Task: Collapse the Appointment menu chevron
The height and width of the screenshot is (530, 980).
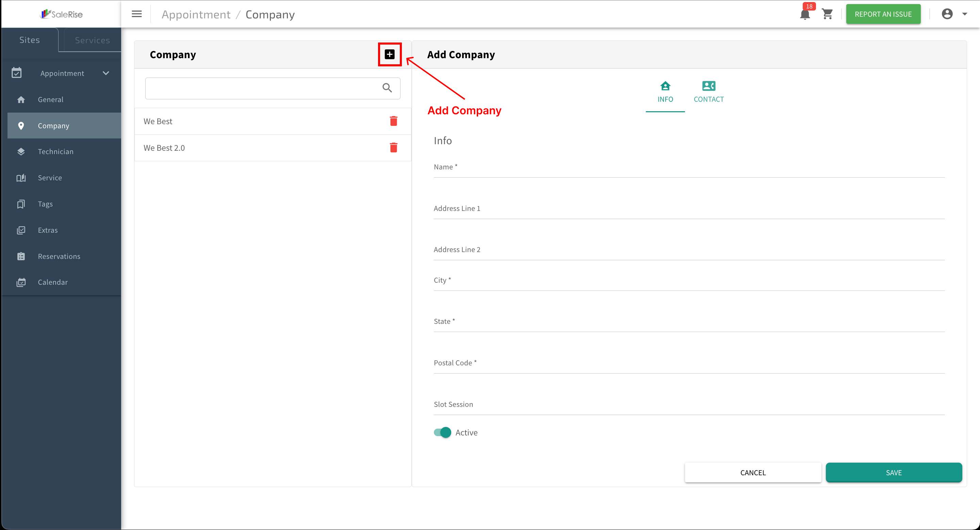Action: [x=106, y=73]
